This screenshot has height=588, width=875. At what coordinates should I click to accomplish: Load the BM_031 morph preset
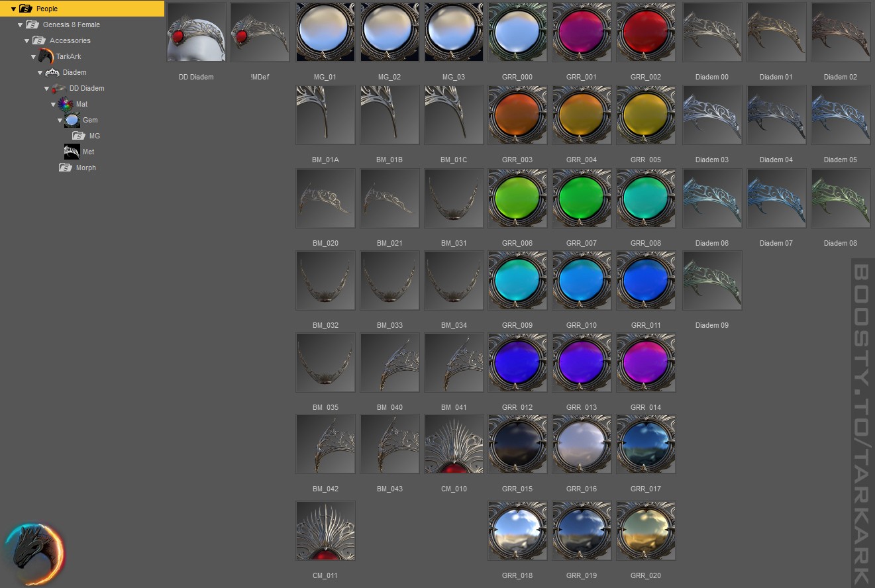454,198
